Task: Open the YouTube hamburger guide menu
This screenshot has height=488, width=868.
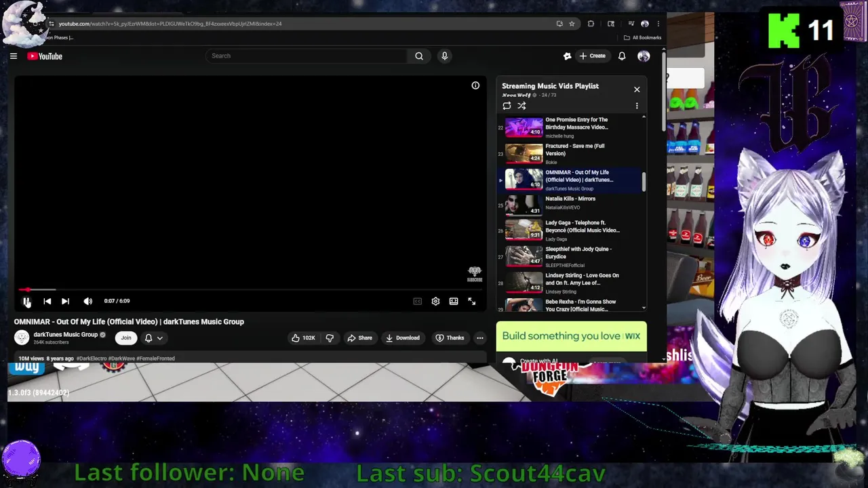Action: pyautogui.click(x=14, y=56)
